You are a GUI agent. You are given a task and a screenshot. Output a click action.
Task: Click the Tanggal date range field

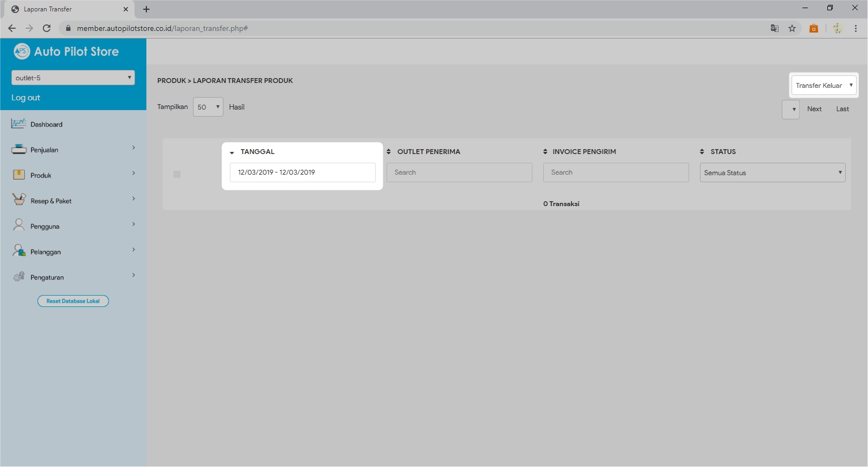click(x=303, y=172)
